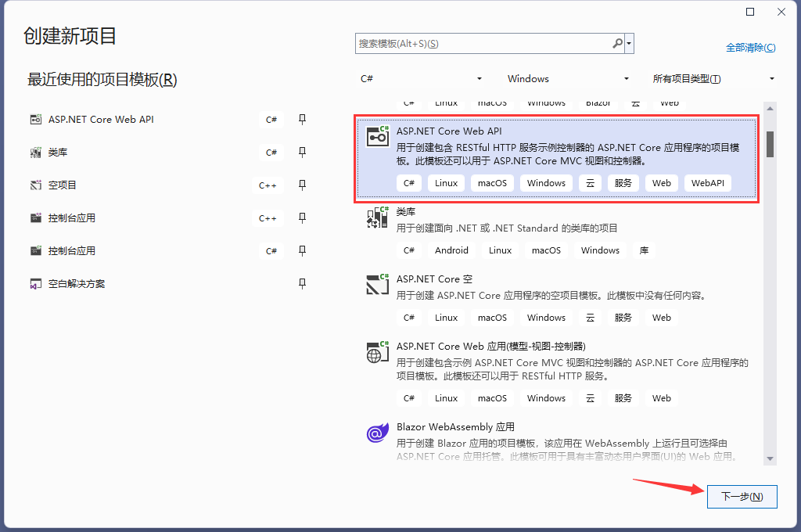Viewport: 801px width, 532px height.
Task: Close the 创建新项目 dialog
Action: point(781,12)
